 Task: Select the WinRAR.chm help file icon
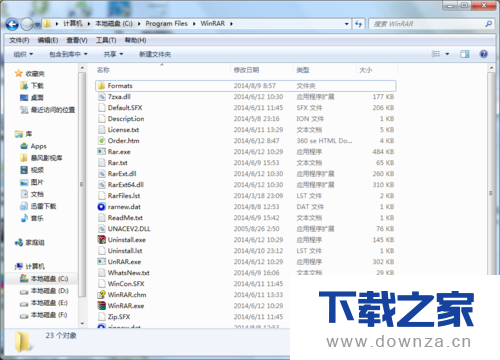[x=102, y=295]
